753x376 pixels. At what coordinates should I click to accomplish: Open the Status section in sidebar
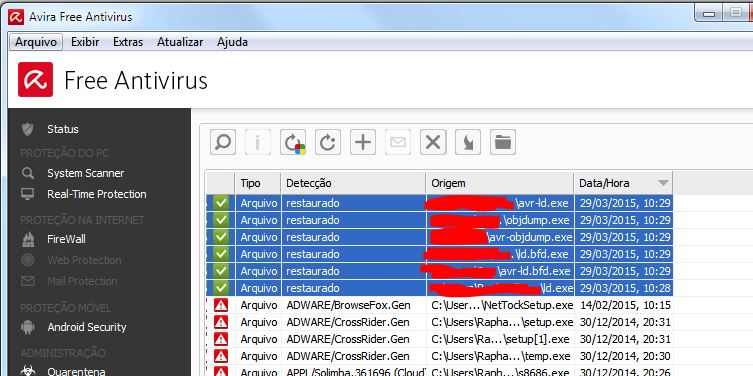pyautogui.click(x=63, y=129)
